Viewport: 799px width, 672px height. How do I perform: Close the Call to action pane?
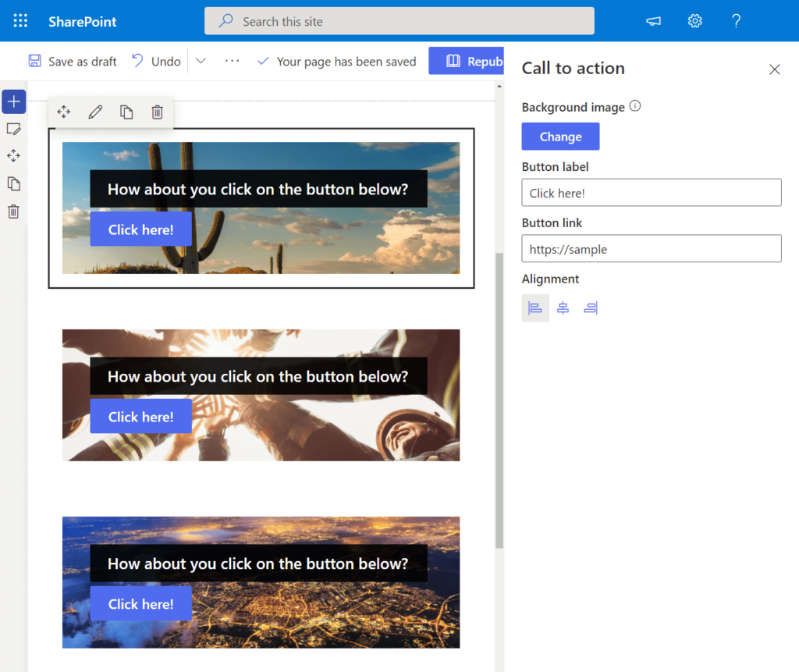[x=775, y=69]
